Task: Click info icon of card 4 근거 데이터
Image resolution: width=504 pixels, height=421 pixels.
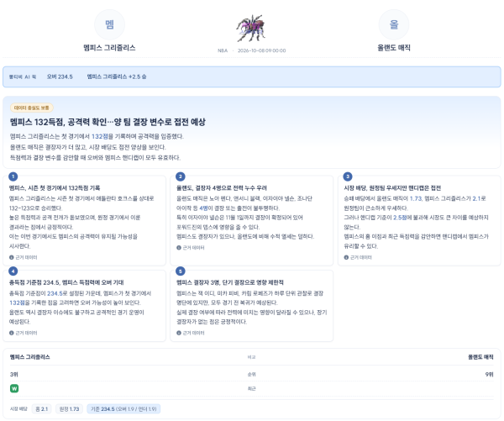Action: click(12, 333)
